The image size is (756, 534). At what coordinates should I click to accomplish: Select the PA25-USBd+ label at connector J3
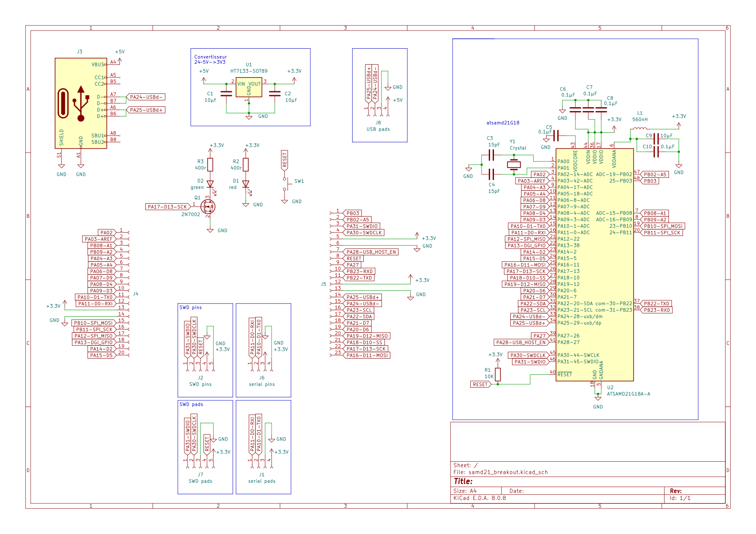pos(145,110)
